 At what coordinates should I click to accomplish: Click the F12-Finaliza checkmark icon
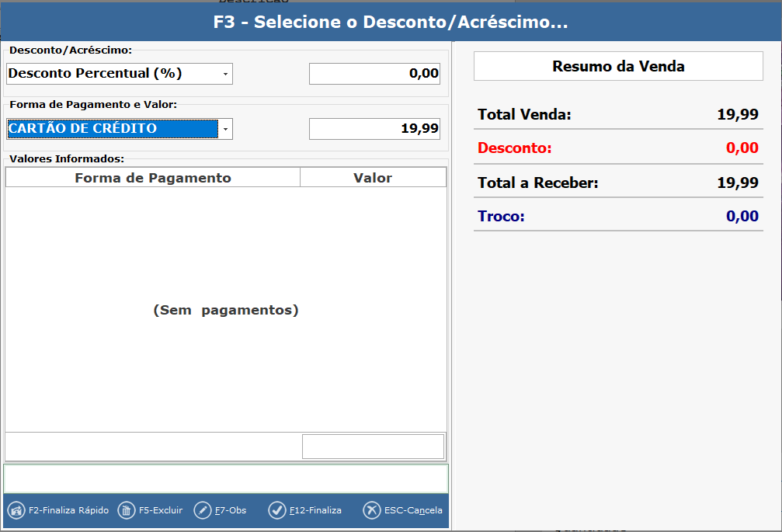276,510
